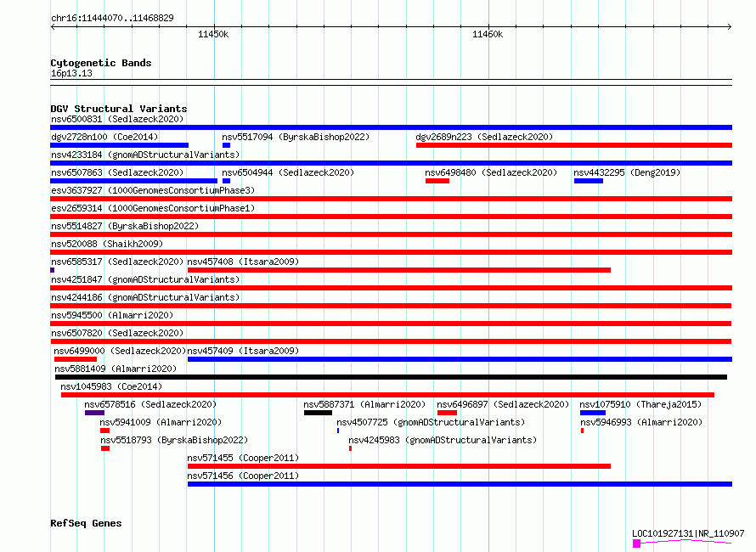Select the tiny red nsv5946993 marker
Viewport: 756px width, 552px height.
click(x=582, y=431)
